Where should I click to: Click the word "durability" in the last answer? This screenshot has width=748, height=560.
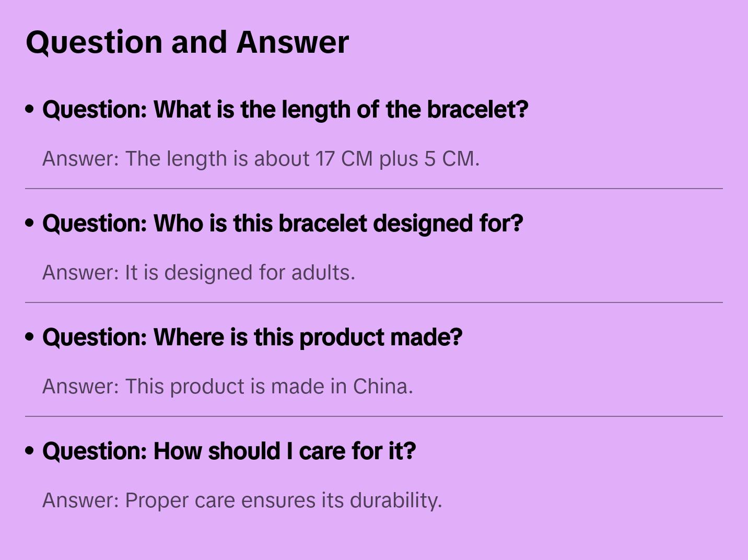395,500
